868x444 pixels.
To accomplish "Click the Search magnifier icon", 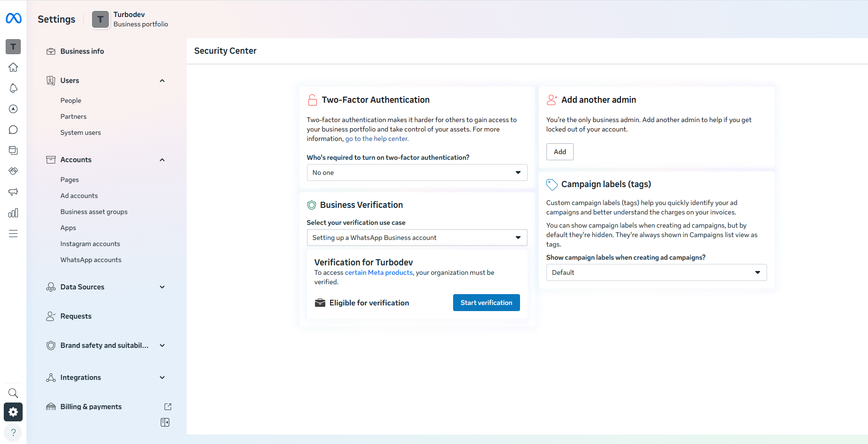I will click(13, 393).
